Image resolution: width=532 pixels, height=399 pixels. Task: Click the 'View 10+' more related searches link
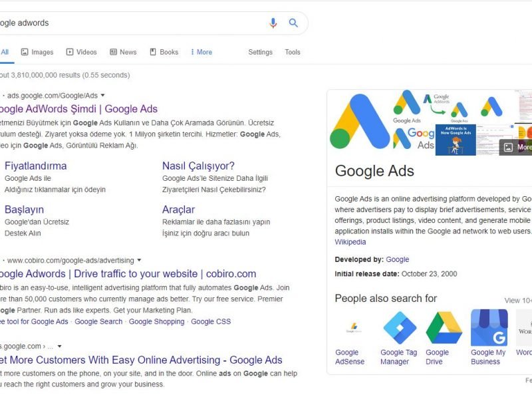pos(518,301)
